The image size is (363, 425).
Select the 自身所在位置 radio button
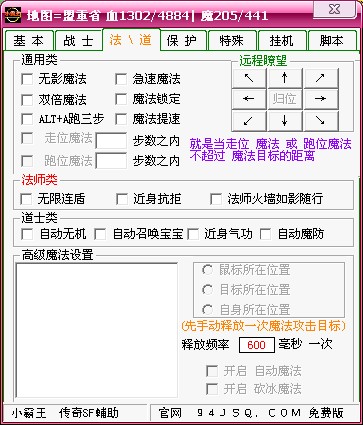[207, 310]
